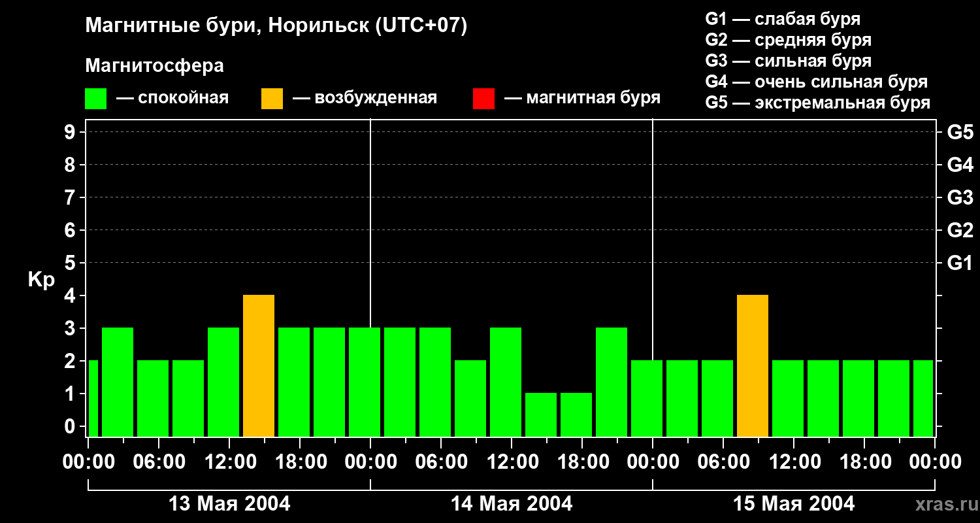Click the green 'спокойная' legend swatch
The height and width of the screenshot is (523, 980).
tap(96, 99)
